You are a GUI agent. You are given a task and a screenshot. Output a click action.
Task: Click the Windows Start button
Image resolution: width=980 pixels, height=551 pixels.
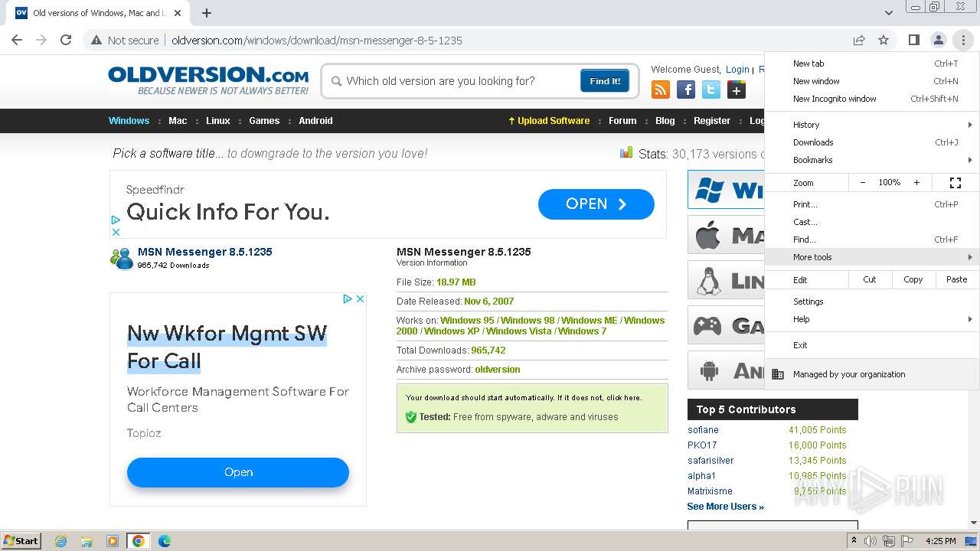21,541
